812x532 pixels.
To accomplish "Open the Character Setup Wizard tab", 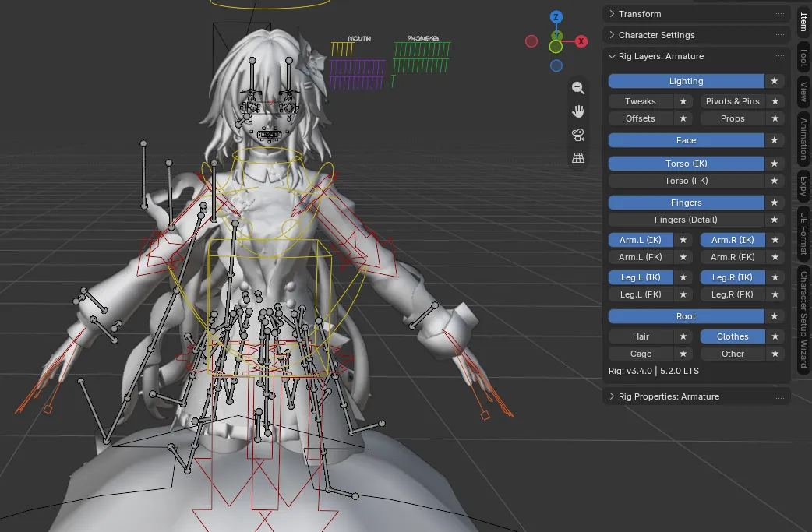I will [803, 319].
